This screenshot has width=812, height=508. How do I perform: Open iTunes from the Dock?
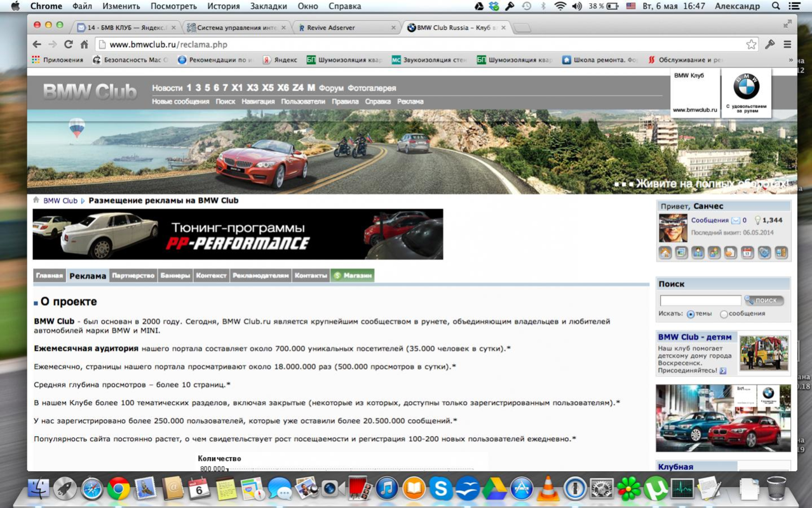click(386, 488)
